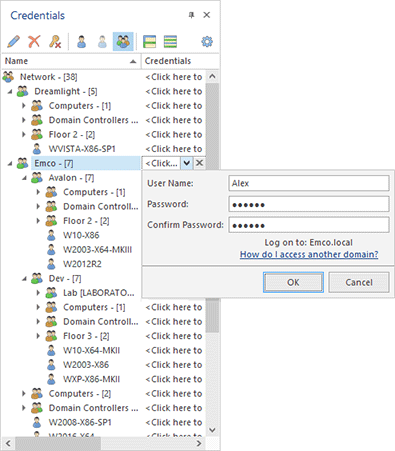This screenshot has height=451, width=395.
Task: Open the gear settings icon
Action: tap(207, 42)
